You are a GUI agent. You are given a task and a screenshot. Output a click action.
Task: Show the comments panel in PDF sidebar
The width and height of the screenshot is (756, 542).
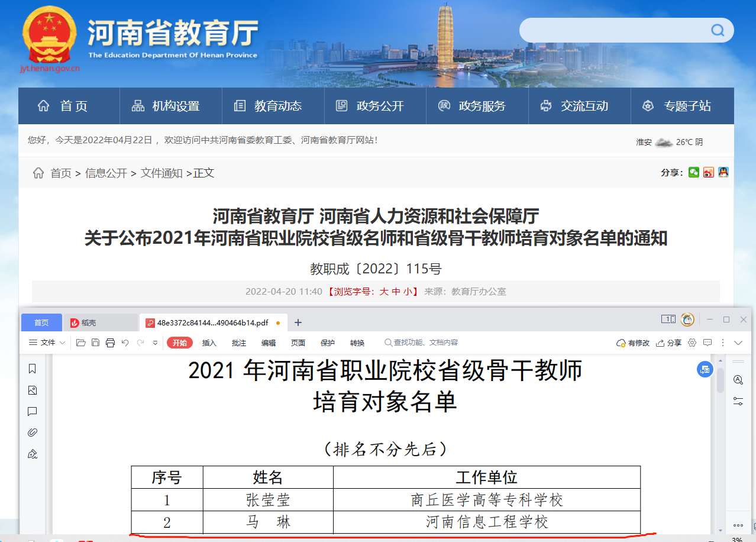click(x=33, y=411)
